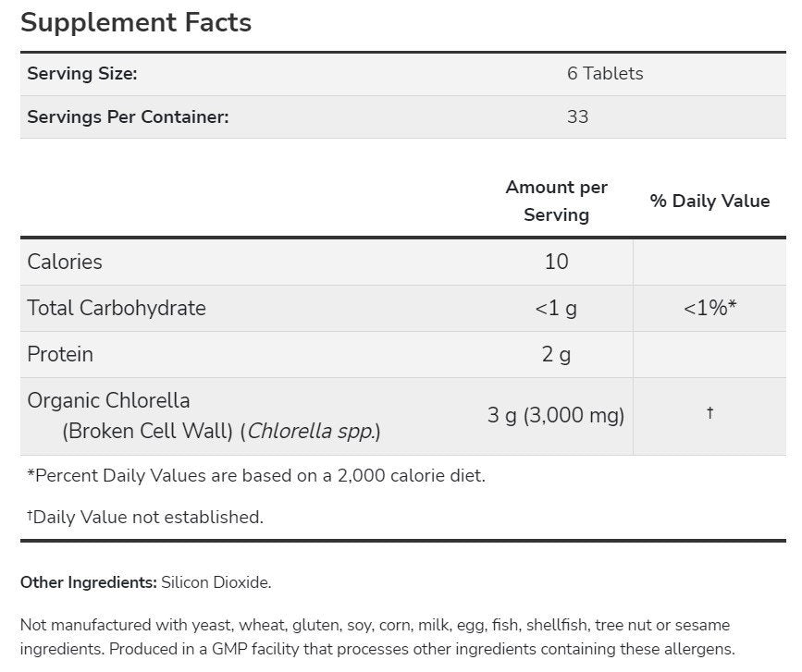Select the Protein row label
The height and width of the screenshot is (672, 802).
(60, 354)
